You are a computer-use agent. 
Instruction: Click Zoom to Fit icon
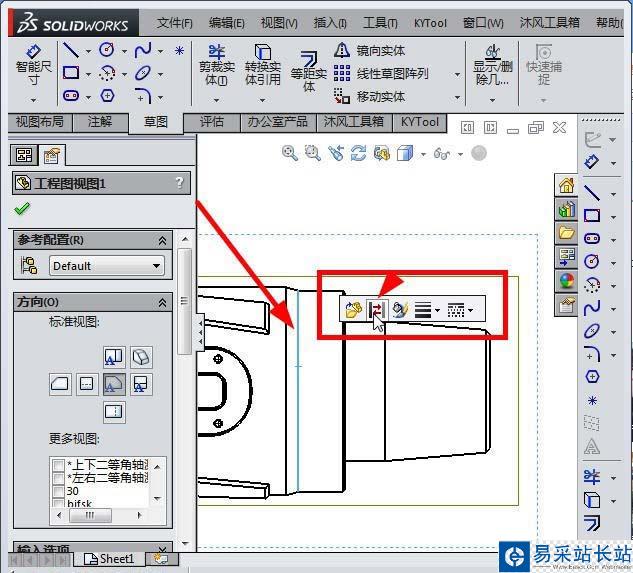click(289, 153)
